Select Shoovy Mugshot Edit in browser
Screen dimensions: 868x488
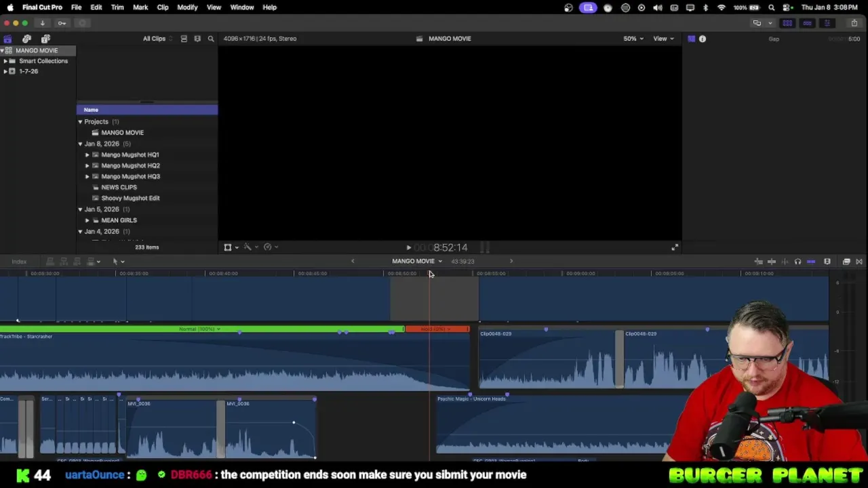pyautogui.click(x=130, y=198)
